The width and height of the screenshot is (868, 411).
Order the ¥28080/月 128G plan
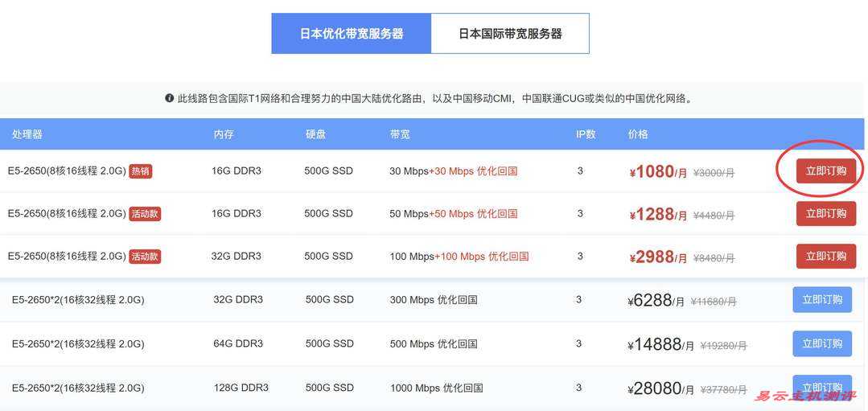(x=821, y=387)
